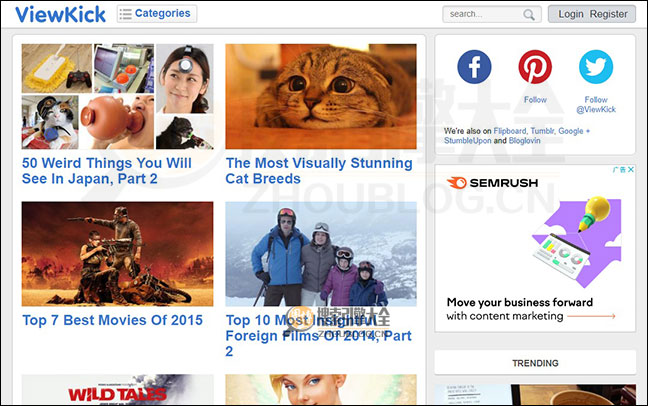Open 'Top 10 Most Insightful Foreign Films' title

pos(319,335)
